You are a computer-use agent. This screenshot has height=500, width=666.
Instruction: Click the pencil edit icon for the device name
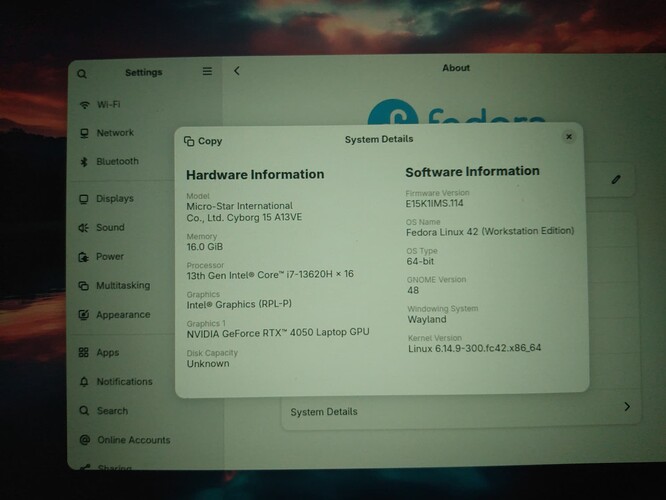click(x=616, y=179)
